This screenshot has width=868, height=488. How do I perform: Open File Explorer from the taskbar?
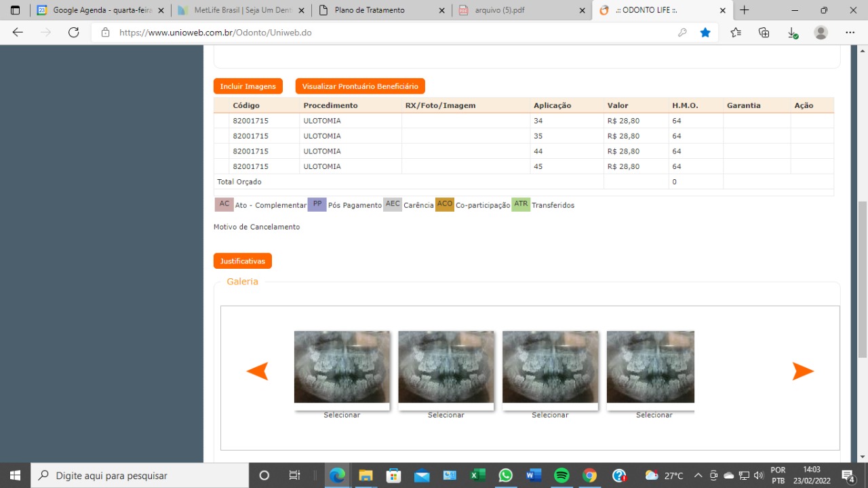pos(366,475)
